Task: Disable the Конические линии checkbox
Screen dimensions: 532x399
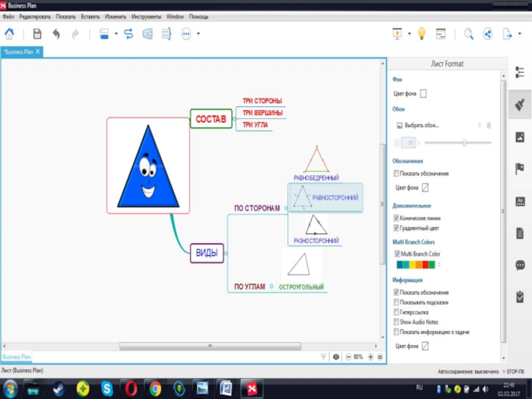Action: [x=396, y=218]
